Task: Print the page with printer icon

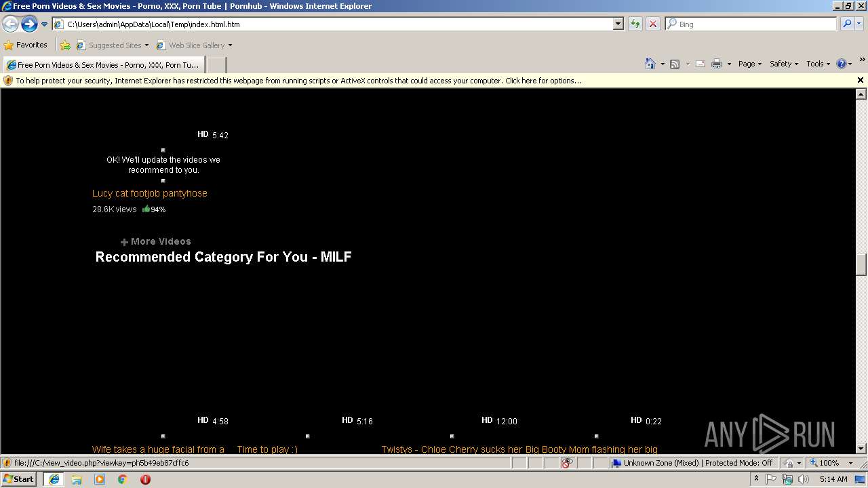Action: 717,64
